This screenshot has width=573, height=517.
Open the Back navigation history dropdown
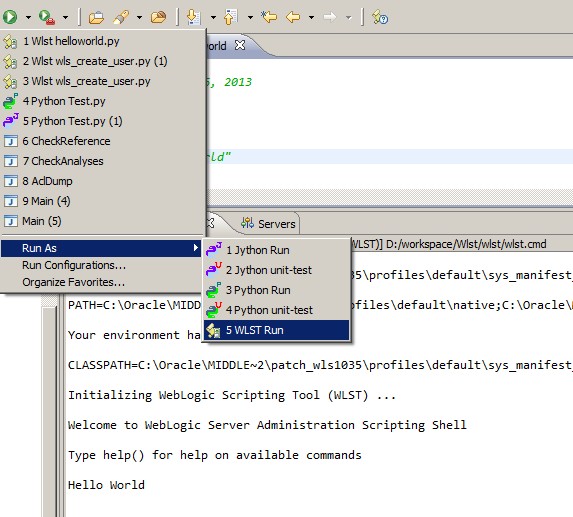(x=311, y=17)
